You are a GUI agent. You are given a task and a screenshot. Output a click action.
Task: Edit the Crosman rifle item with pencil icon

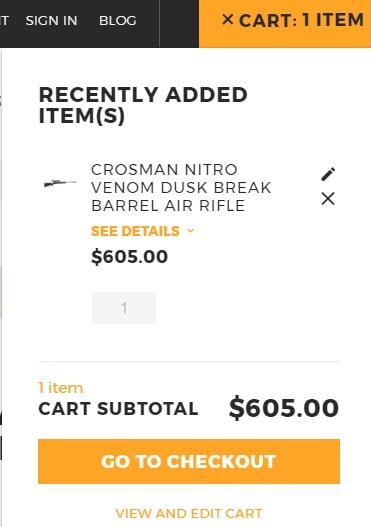coord(328,174)
